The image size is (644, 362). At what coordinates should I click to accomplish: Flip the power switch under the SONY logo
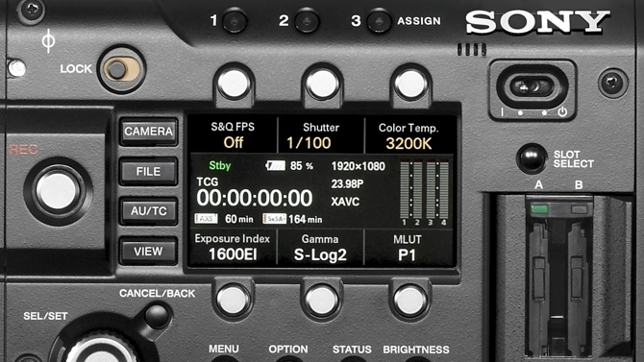tap(533, 86)
